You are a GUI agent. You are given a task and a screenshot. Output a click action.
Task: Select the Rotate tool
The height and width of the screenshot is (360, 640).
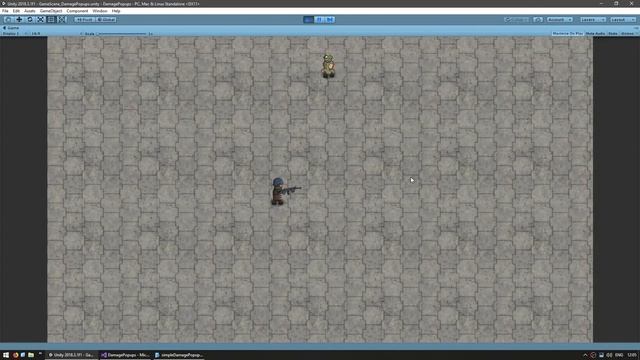click(x=30, y=20)
